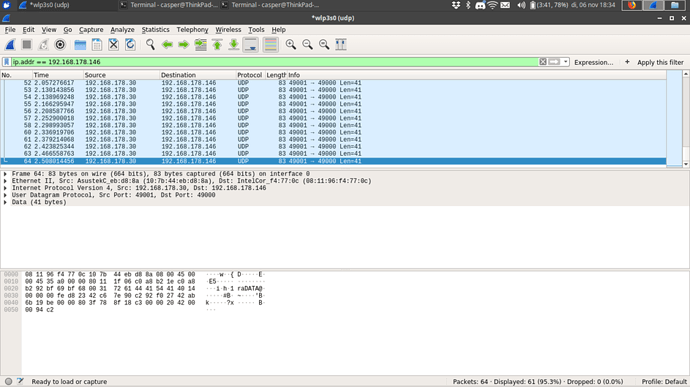690x387 pixels.
Task: Open the file manager panel icon
Action: point(675,5)
